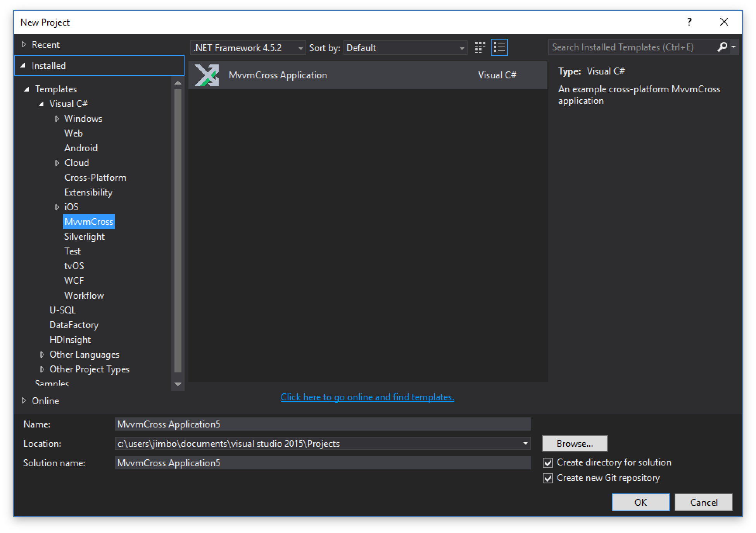Image resolution: width=756 pixels, height=533 pixels.
Task: Open the dialog help question mark
Action: pyautogui.click(x=689, y=22)
